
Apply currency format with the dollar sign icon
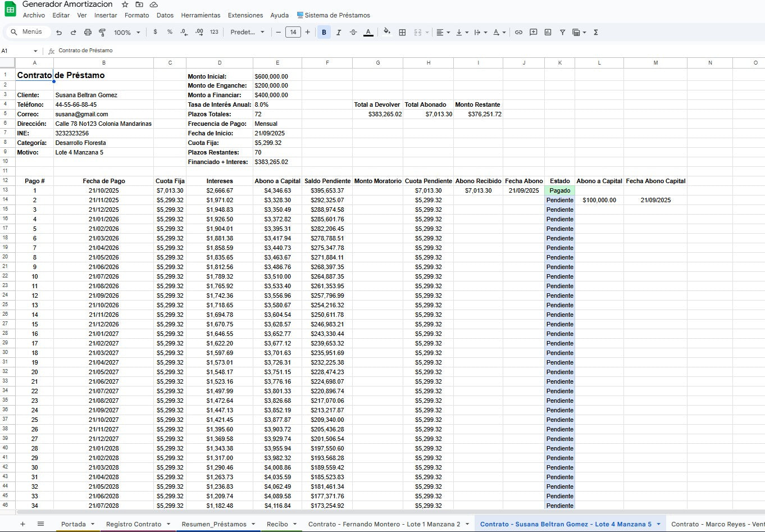(x=155, y=32)
